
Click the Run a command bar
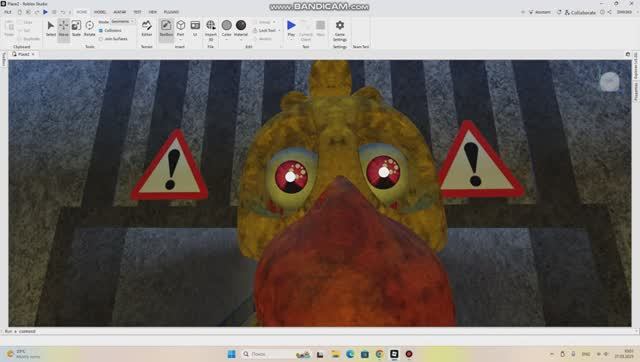coord(320,331)
